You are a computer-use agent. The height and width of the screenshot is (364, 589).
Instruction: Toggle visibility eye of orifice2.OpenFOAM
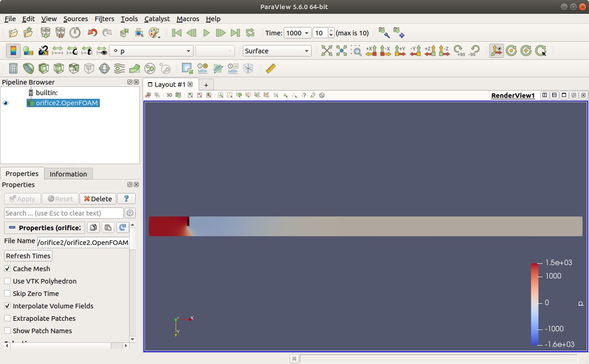pos(6,103)
